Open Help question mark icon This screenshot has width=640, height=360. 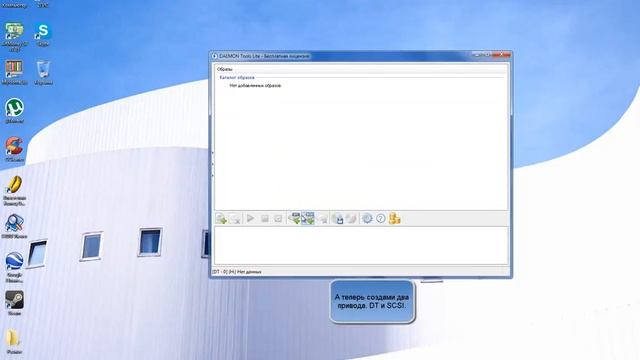click(380, 219)
